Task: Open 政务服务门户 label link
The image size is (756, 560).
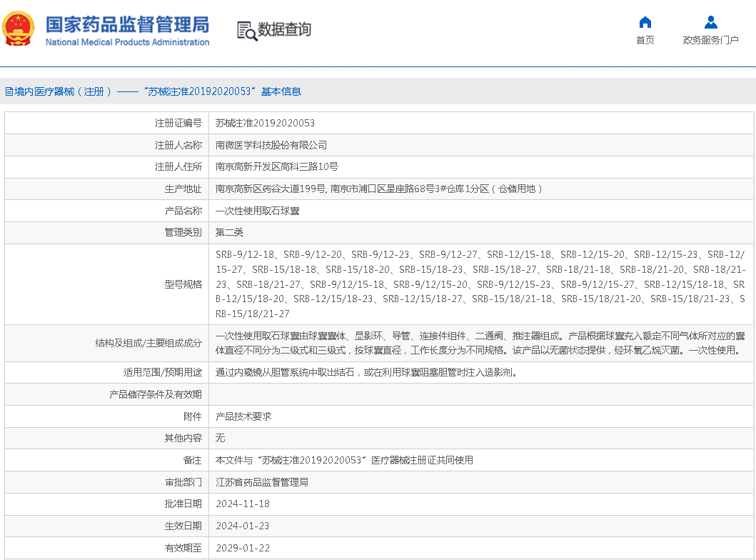Action: click(x=711, y=40)
